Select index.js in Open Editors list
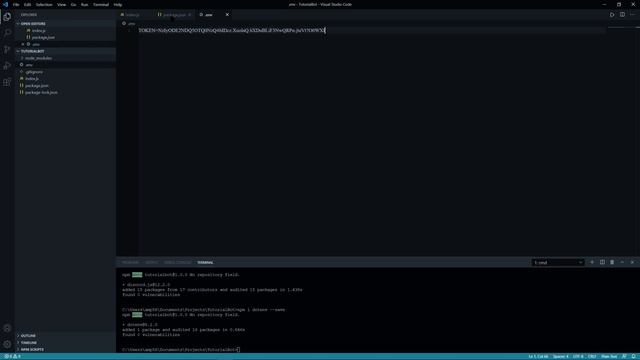Screen dimensions: 640x360 pyautogui.click(x=65, y=31)
